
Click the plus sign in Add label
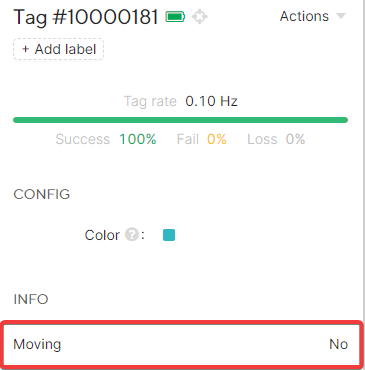(25, 49)
